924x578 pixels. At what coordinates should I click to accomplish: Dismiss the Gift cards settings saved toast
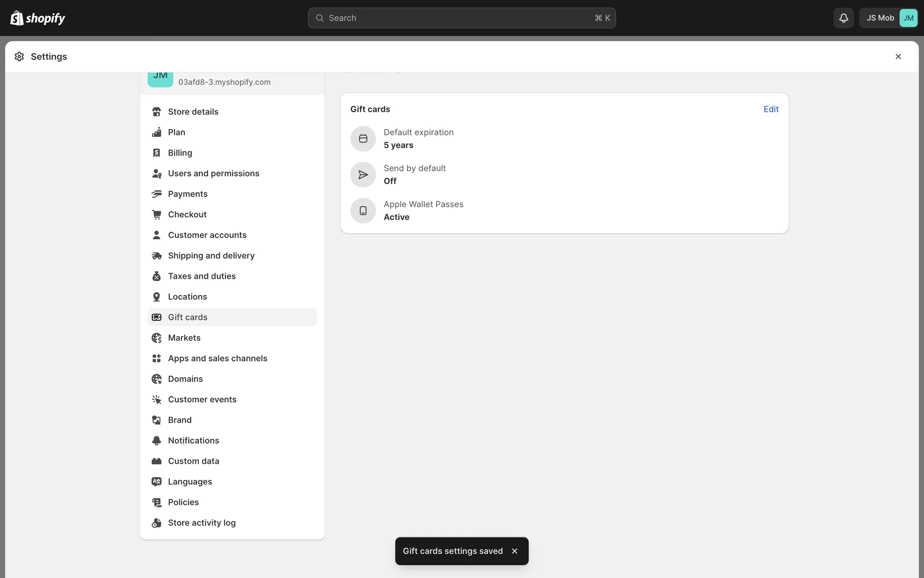pyautogui.click(x=514, y=551)
